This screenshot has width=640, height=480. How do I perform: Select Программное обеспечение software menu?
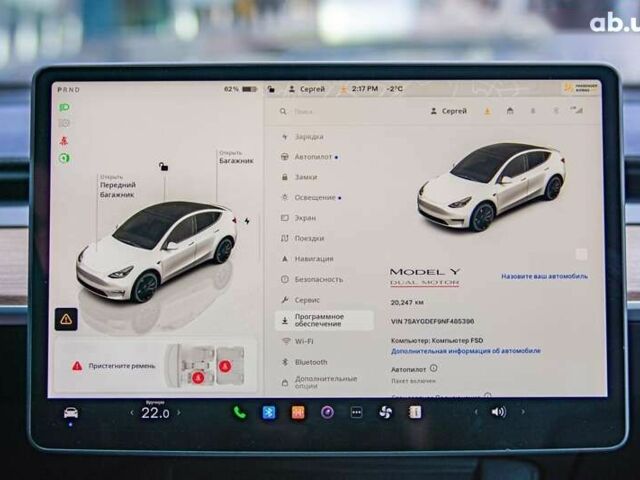(x=325, y=320)
